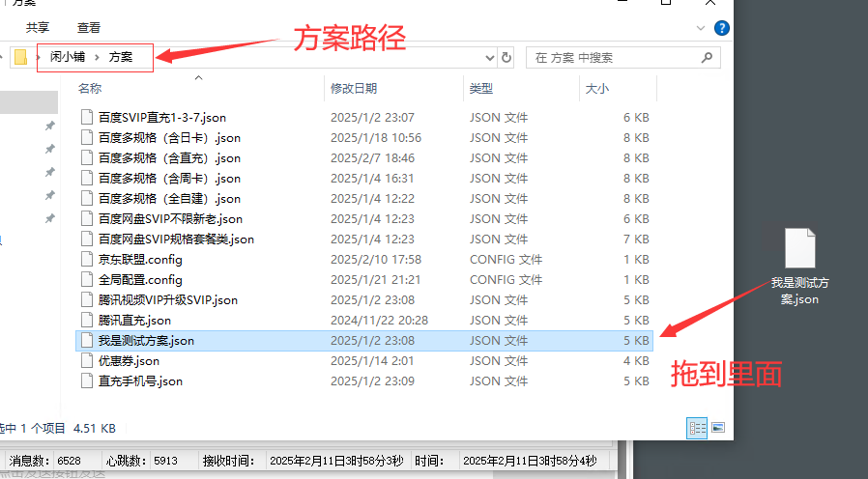Open the 共享 ribbon tab
The width and height of the screenshot is (868, 479).
tap(38, 27)
